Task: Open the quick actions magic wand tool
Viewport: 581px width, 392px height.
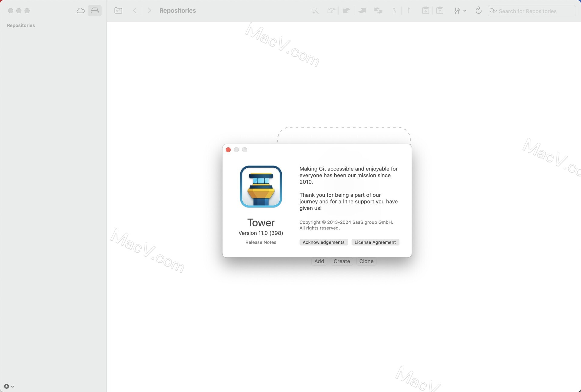Action: tap(315, 11)
